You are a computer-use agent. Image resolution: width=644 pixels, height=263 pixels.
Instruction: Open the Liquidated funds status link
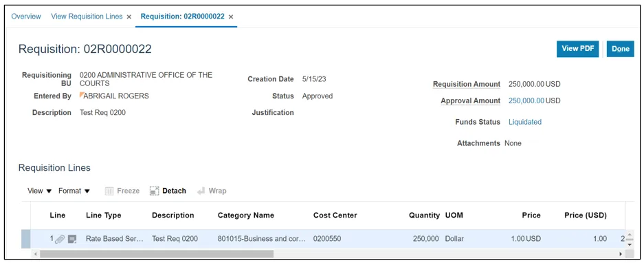click(525, 122)
